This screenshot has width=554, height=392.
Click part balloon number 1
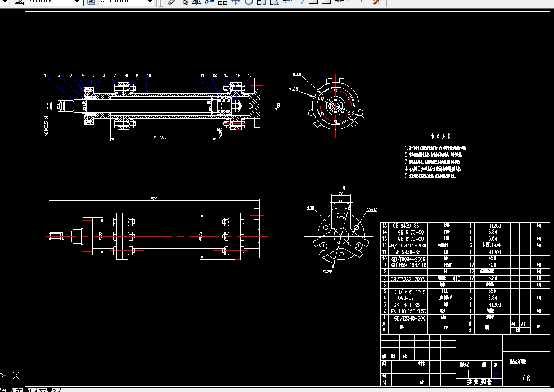45,75
